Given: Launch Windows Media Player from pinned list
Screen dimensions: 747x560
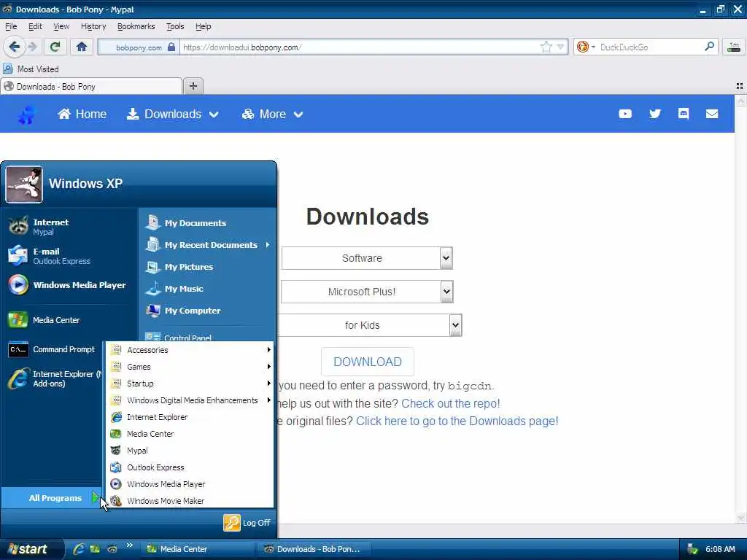Looking at the screenshot, I should (69, 285).
